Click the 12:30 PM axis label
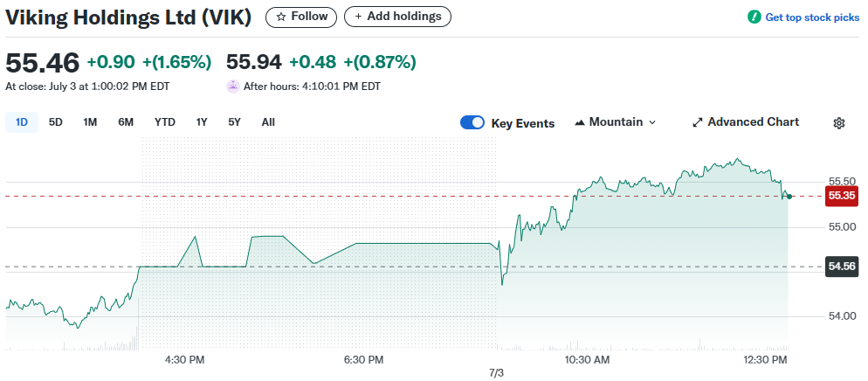Viewport: 868px width, 381px height. [764, 360]
